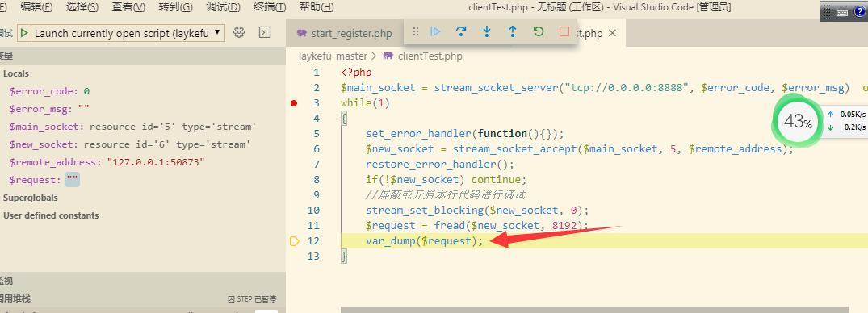
Task: Click the current execution marker on line 12
Action: [x=294, y=241]
